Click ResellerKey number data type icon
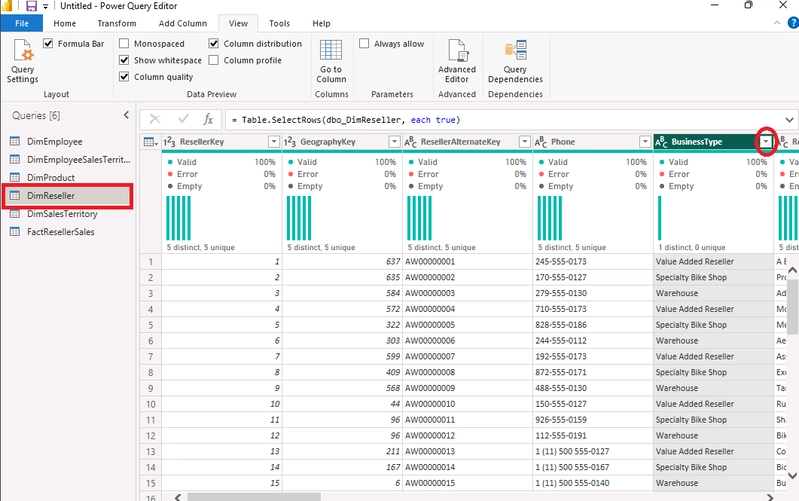Screen dimensions: 799x501 [169, 142]
